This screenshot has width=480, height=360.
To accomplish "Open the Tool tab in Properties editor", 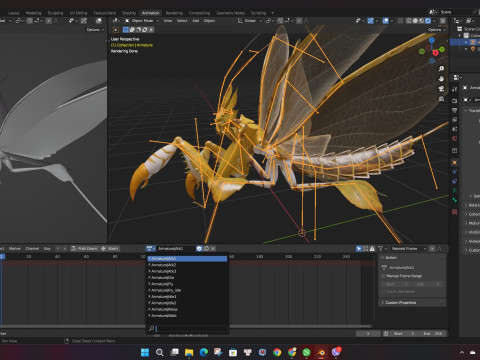I will coord(454,89).
